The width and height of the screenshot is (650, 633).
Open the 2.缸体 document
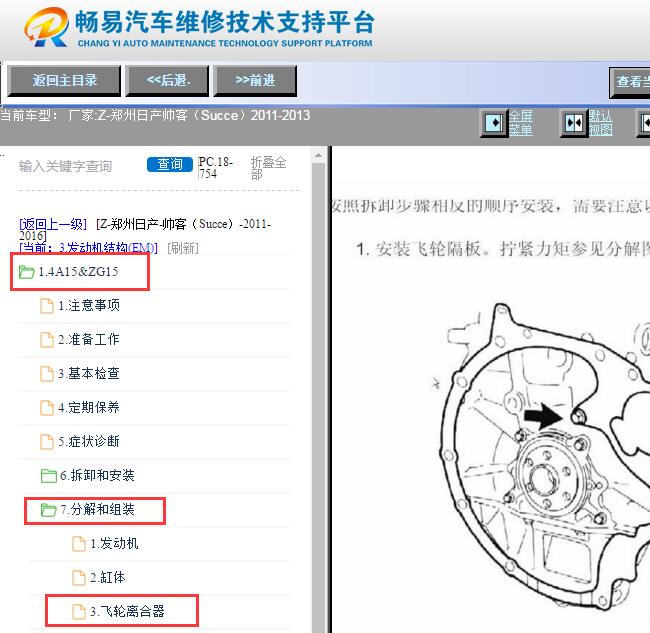click(x=107, y=577)
